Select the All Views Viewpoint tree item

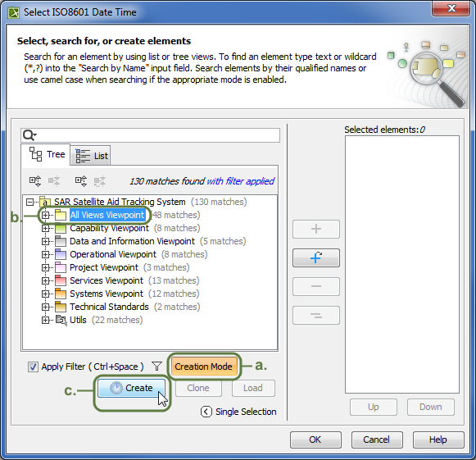(x=107, y=215)
